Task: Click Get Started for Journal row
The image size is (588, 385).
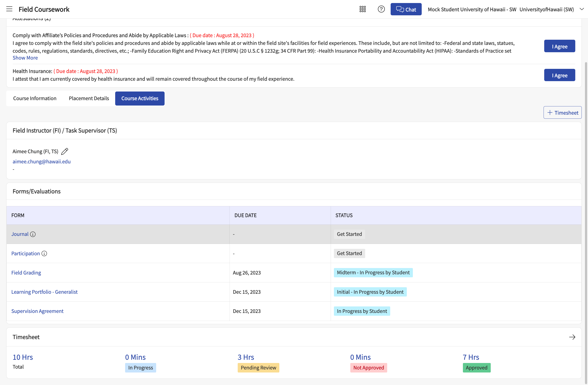Action: click(349, 234)
